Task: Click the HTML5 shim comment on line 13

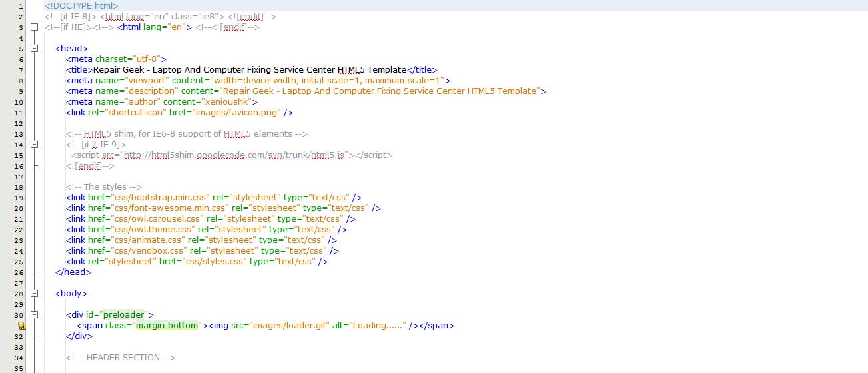Action: (187, 134)
